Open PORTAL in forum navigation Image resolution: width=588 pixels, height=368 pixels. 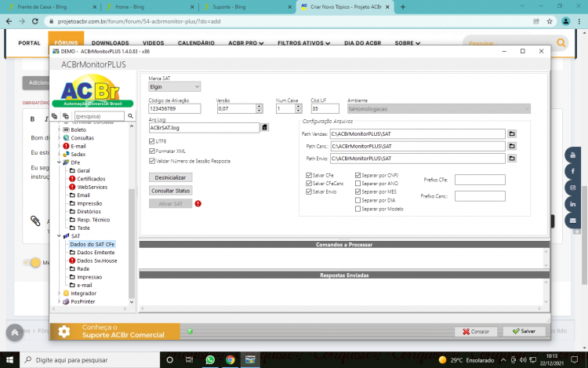point(29,43)
